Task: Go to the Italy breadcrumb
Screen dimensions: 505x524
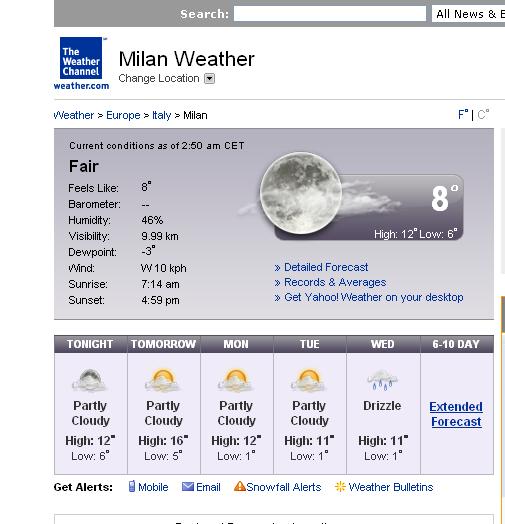Action: click(161, 115)
